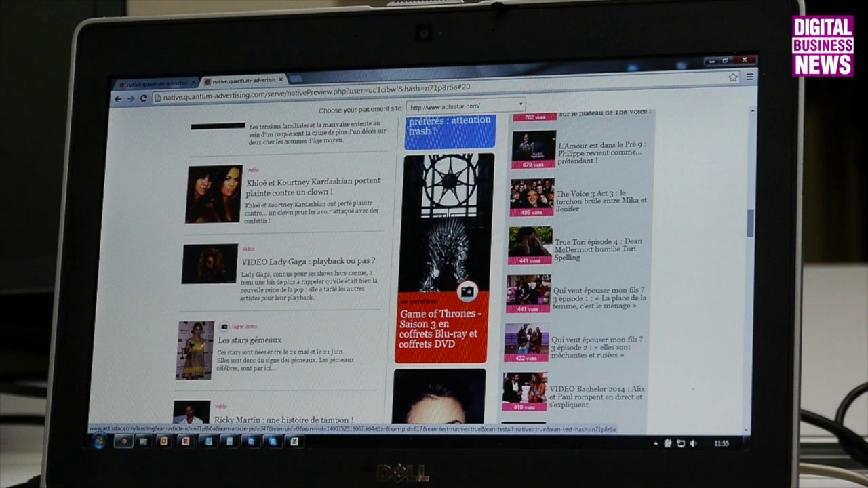Viewport: 868px width, 488px height.
Task: Click the Game of Thrones Blu-ray ad title
Action: tap(440, 329)
